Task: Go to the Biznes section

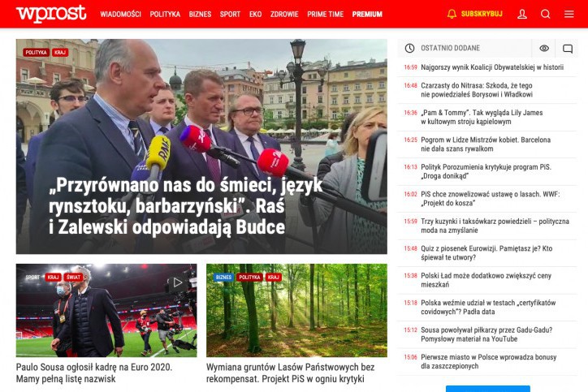Action: [200, 15]
